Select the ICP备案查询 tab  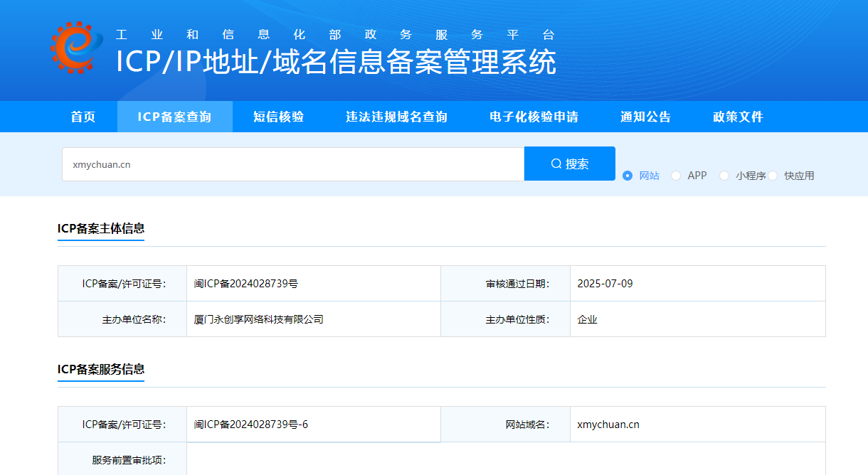(175, 117)
